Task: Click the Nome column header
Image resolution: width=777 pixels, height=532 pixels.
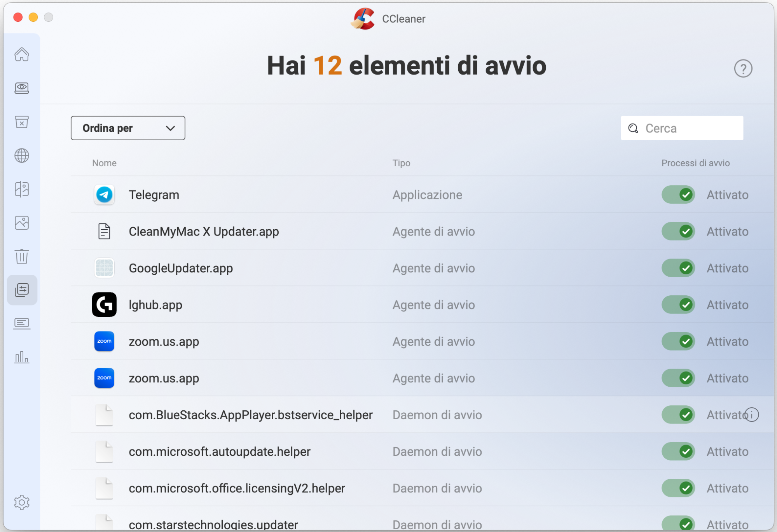Action: pos(104,163)
